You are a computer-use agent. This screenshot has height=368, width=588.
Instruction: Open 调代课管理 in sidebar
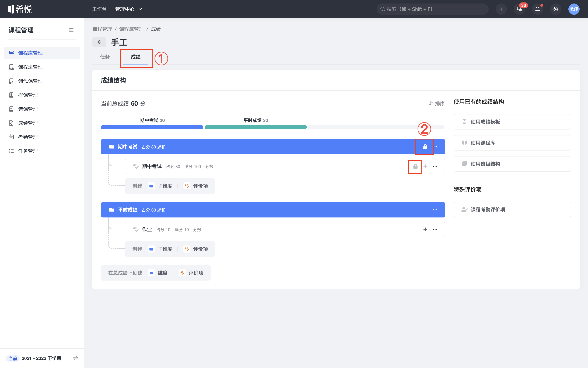pos(42,81)
